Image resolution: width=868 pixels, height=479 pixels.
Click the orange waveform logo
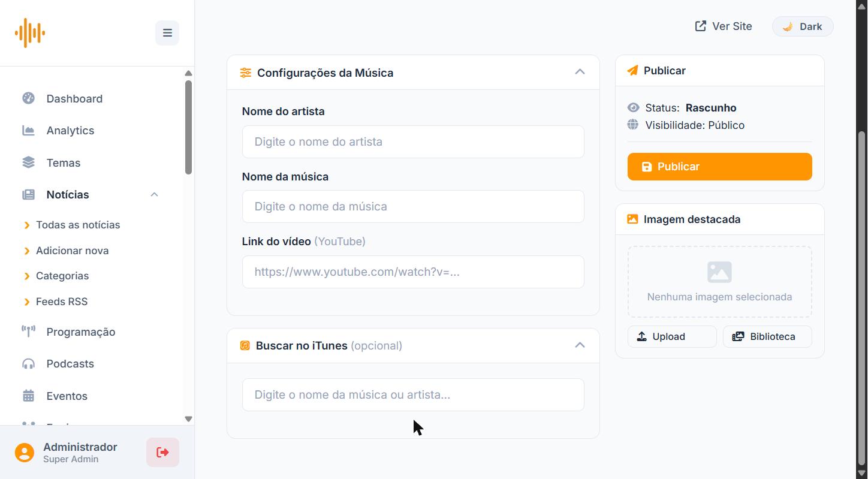pos(30,33)
